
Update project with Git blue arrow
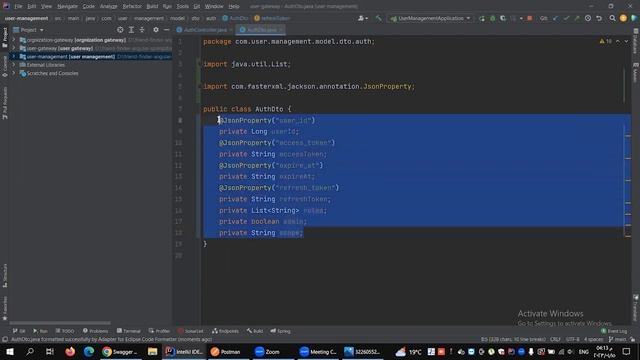click(555, 18)
